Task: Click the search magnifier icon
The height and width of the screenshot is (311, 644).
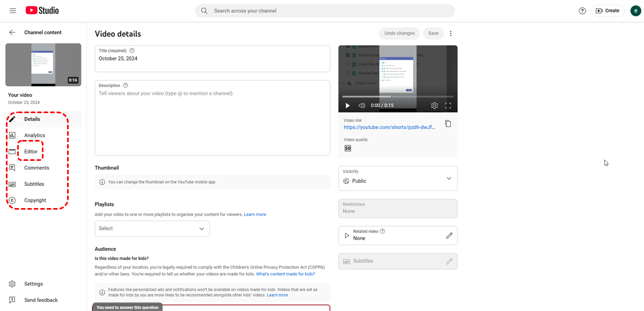Action: (204, 11)
